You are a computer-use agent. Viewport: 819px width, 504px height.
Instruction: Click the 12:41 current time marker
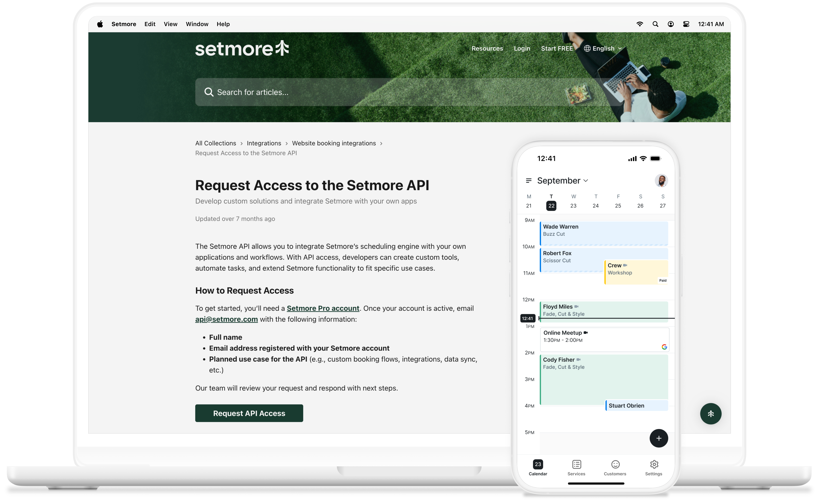pos(528,318)
